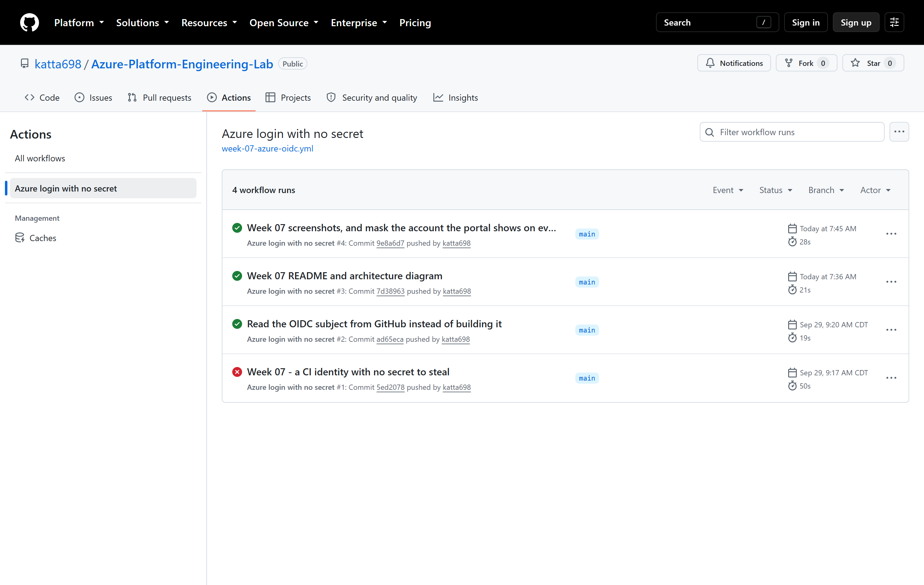The width and height of the screenshot is (924, 585).
Task: Fork the repository
Action: (x=806, y=63)
